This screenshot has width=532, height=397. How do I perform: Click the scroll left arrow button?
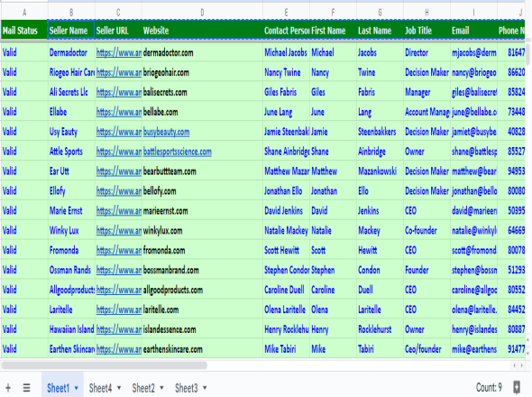coord(514,365)
